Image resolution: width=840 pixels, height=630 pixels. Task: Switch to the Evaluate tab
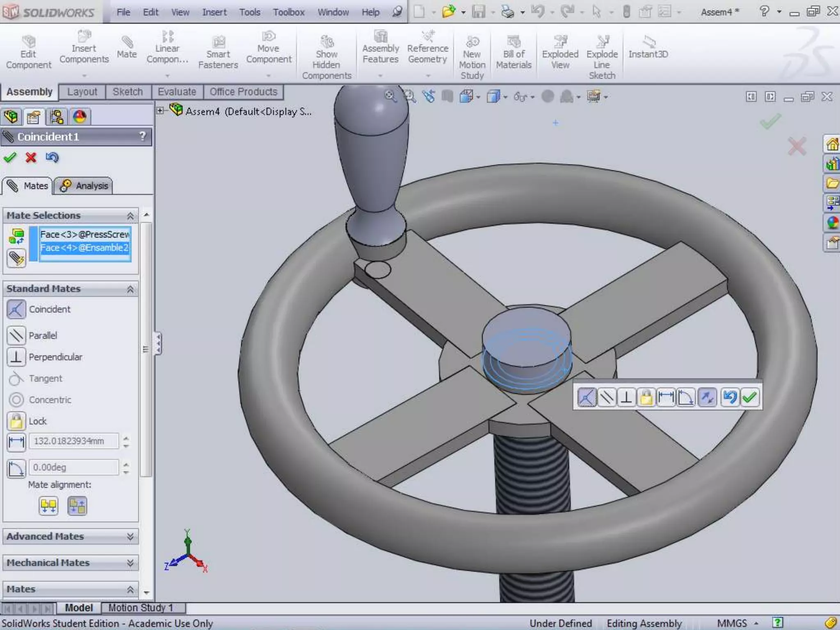(177, 92)
